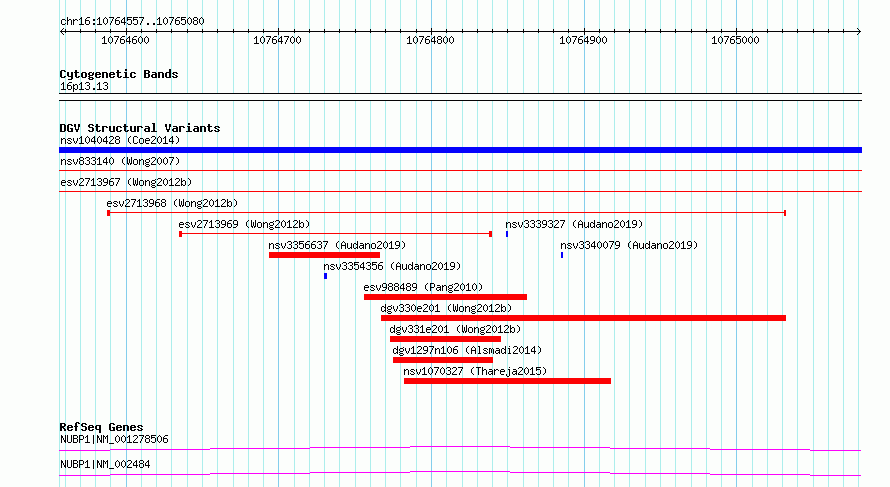Click the long red dgv330e201 bar
This screenshot has width=890, height=487.
(x=583, y=318)
